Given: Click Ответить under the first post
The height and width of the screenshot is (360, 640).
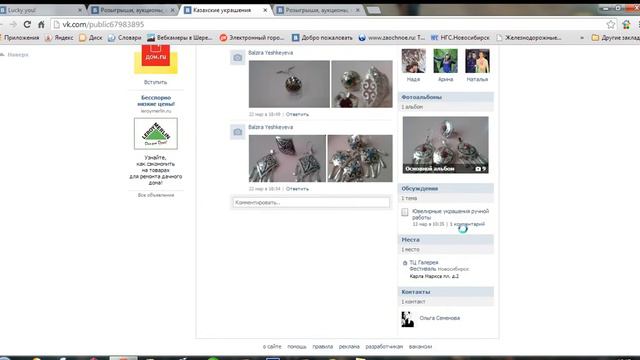Looking at the screenshot, I should coord(297,114).
